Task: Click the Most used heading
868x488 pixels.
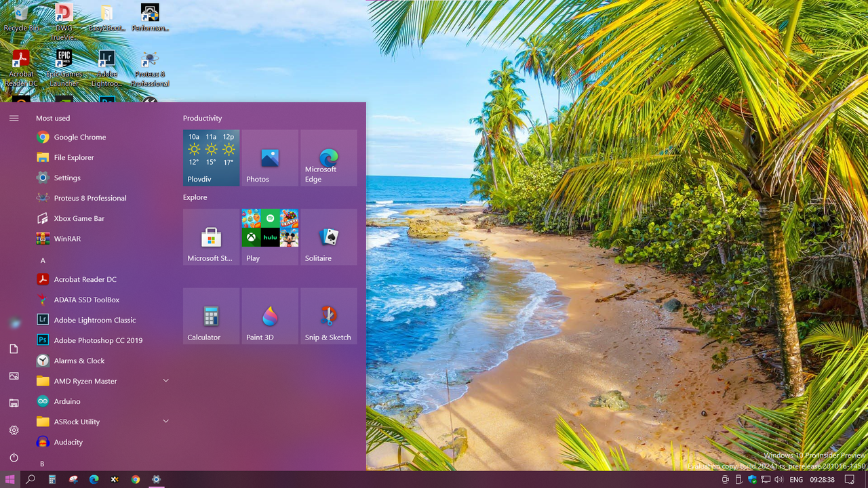Action: tap(53, 118)
